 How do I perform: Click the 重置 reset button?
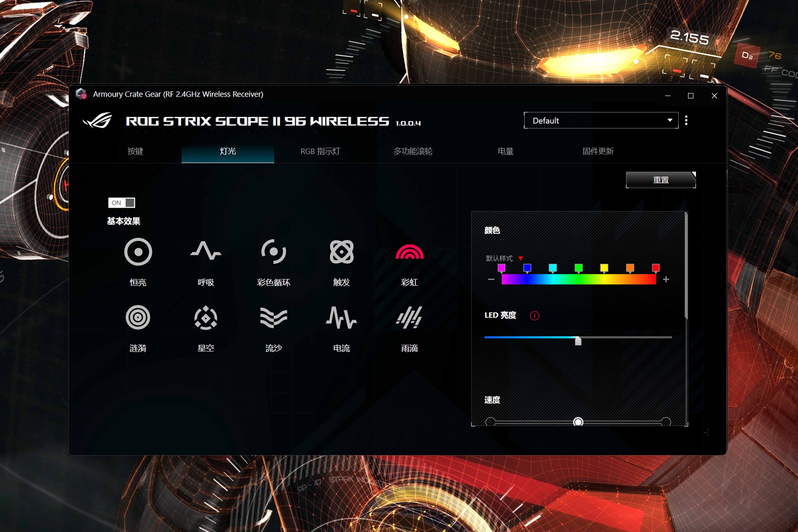coord(661,180)
